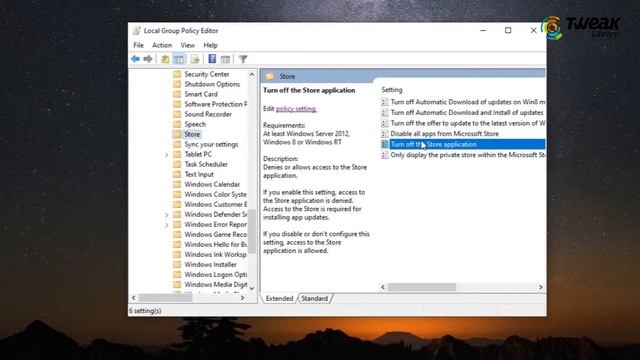Viewport: 640px width, 360px height.
Task: Toggle the show/hide console tree icon
Action: 179,59
